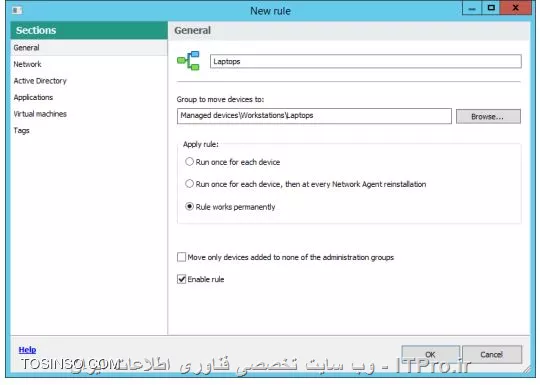Viewport: 540px width, 385px height.
Task: Close the New rule window
Action: coord(516,8)
